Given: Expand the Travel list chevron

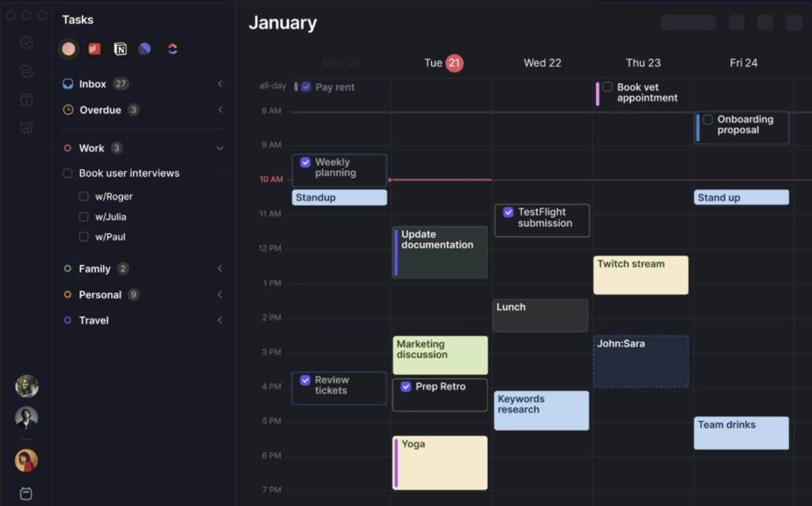Looking at the screenshot, I should point(220,320).
